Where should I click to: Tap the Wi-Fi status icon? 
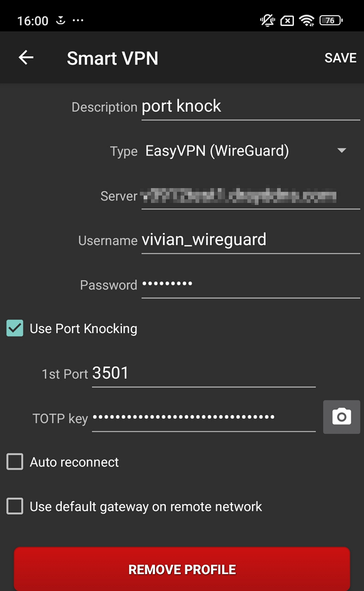(307, 21)
